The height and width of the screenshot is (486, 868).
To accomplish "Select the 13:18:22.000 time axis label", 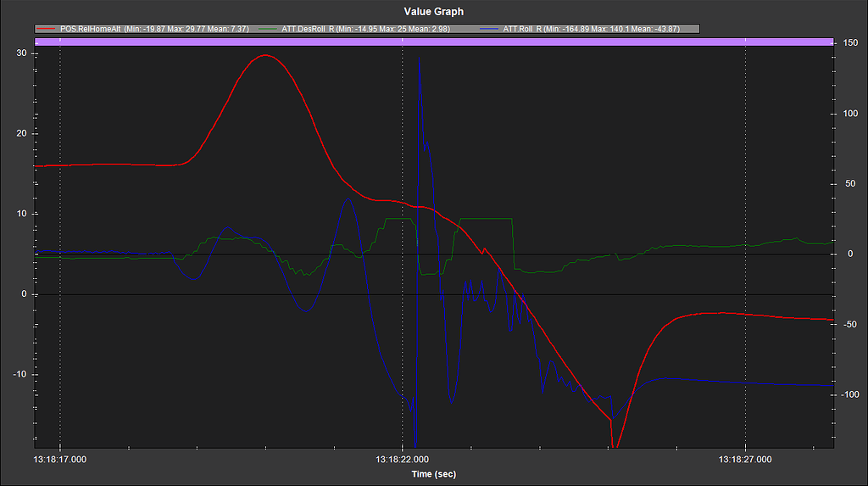I will tap(402, 460).
